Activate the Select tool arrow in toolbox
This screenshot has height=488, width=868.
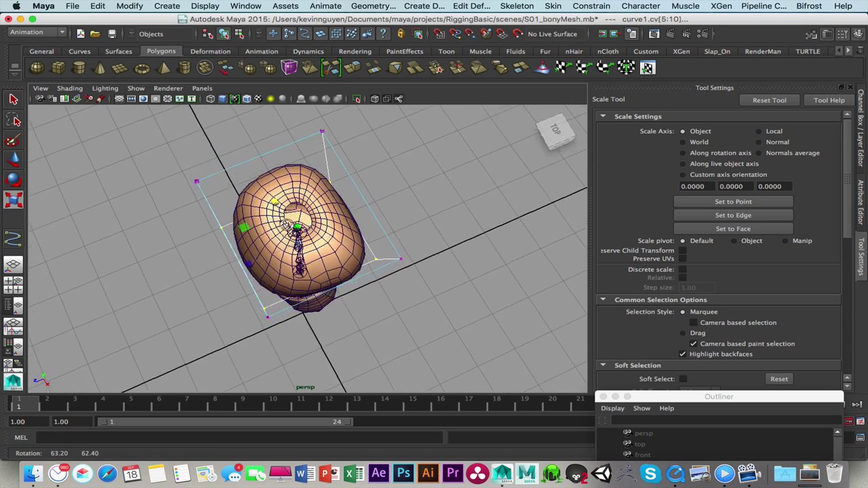click(x=13, y=99)
